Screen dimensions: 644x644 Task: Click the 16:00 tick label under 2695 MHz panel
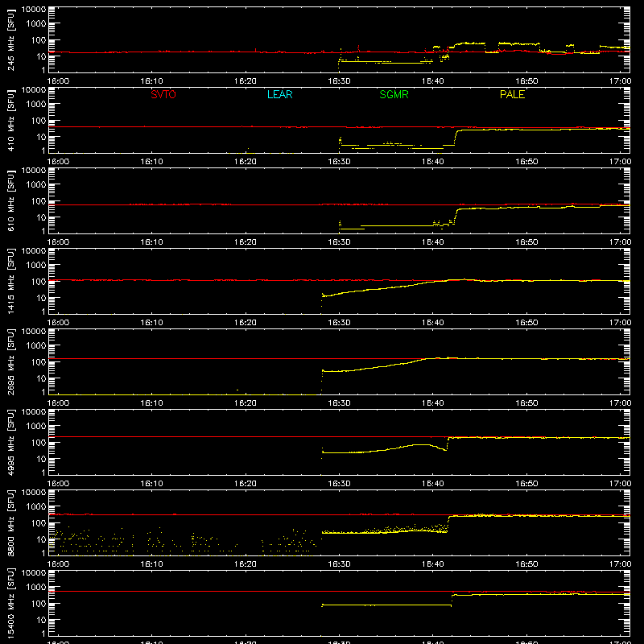58,403
